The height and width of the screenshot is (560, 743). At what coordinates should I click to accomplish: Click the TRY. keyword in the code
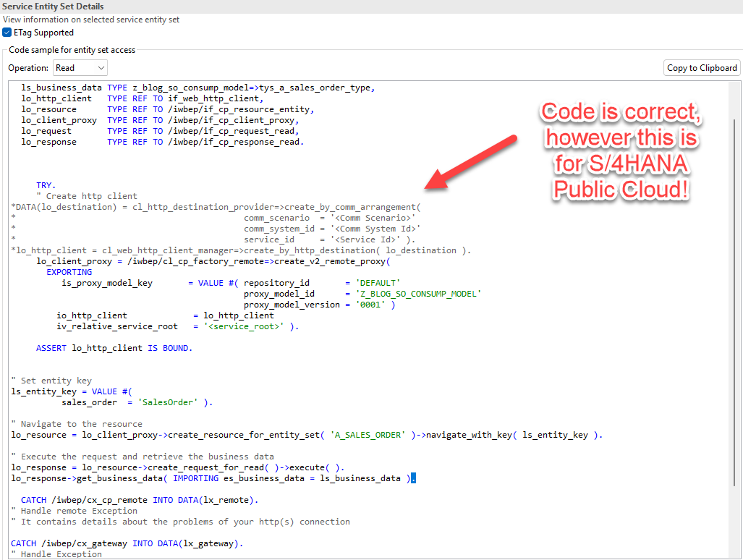coord(46,185)
